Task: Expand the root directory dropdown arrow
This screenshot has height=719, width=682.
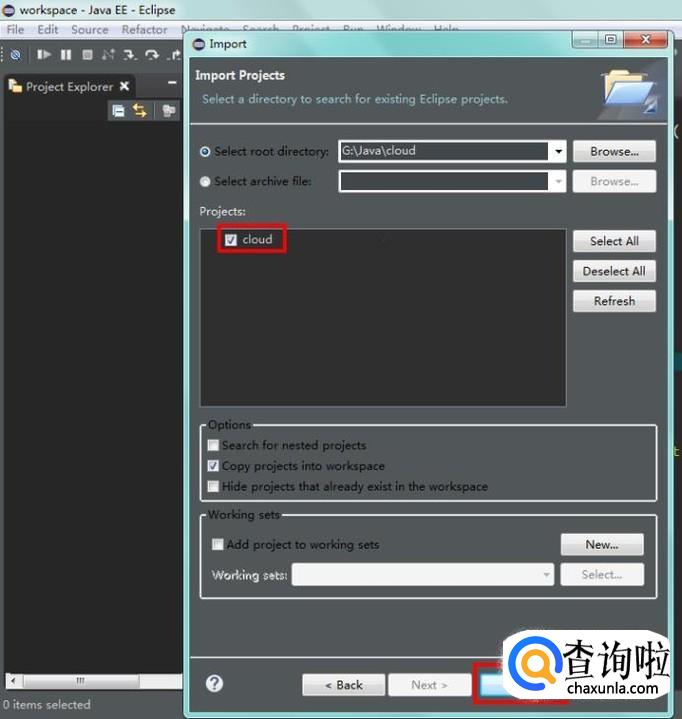Action: tap(558, 151)
